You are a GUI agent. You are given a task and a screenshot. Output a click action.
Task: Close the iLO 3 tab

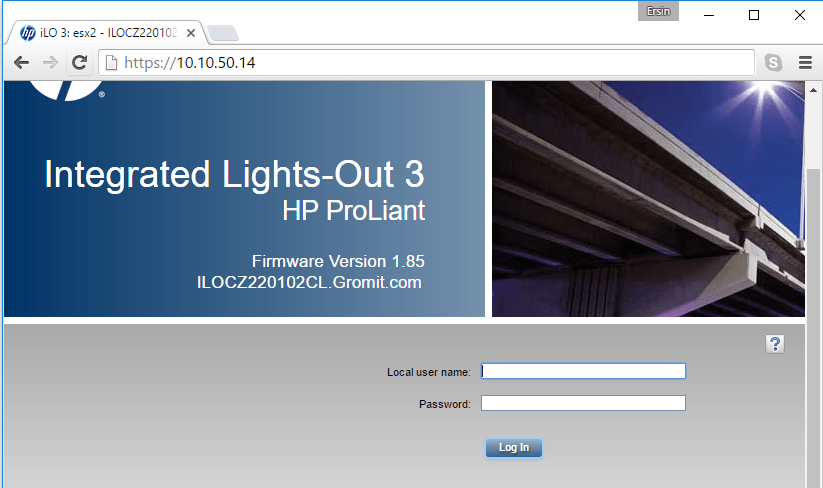[189, 32]
